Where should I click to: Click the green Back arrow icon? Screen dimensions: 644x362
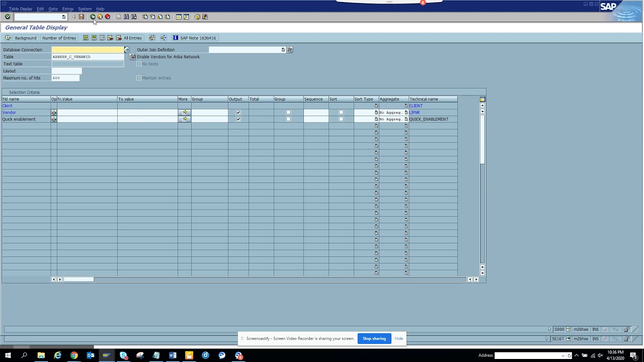point(93,17)
